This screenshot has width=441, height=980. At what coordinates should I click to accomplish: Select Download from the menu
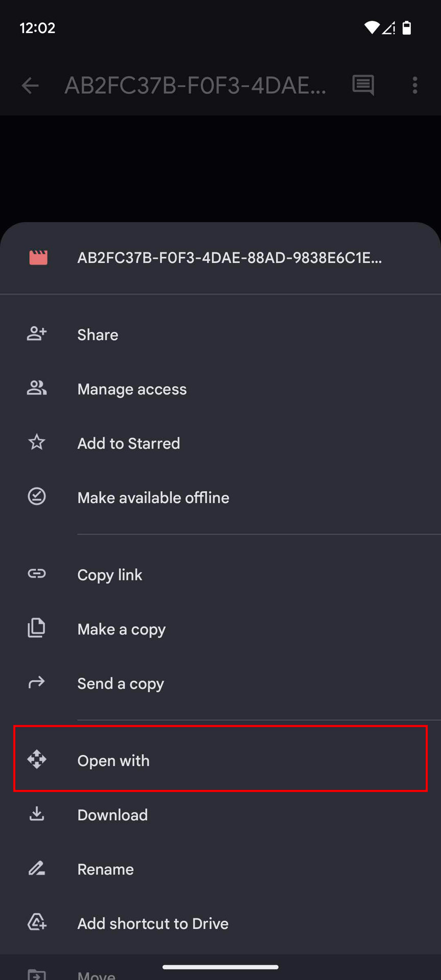click(112, 815)
